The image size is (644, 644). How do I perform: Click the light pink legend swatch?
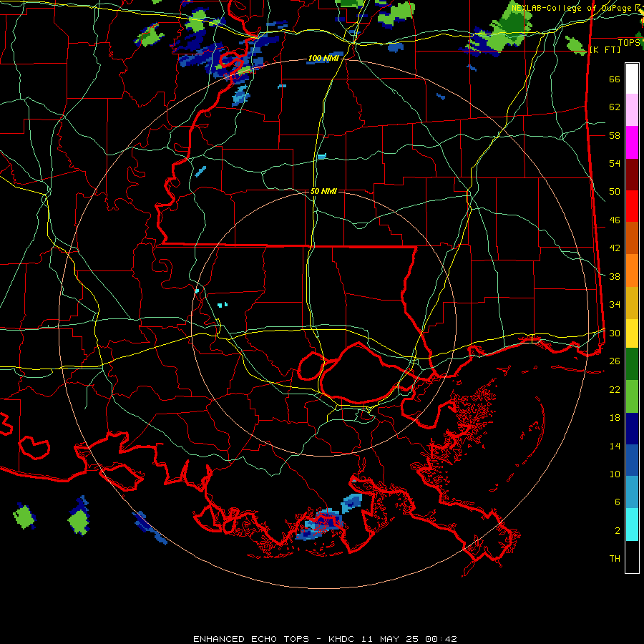tap(632, 110)
